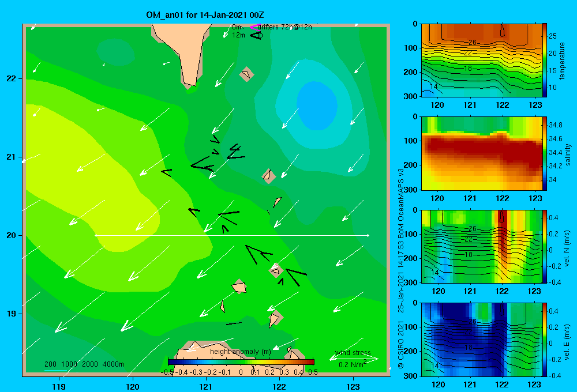
Task: Click the blue low-height eddy center
Action: 317,105
